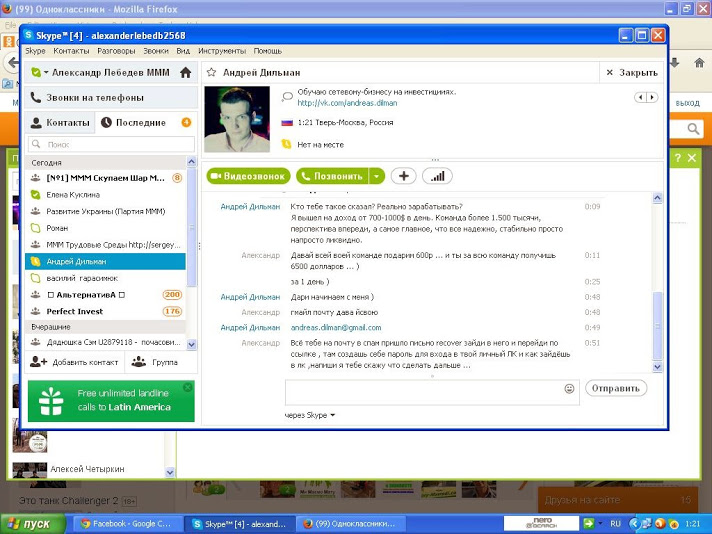Open the АльтернативА group chat

105,295
